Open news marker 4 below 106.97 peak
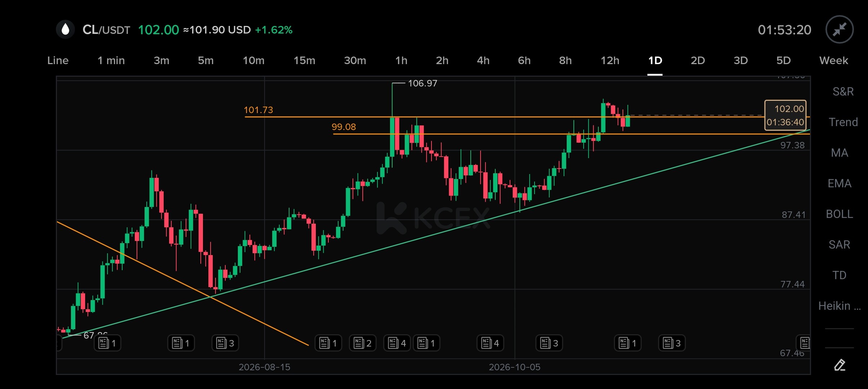This screenshot has width=868, height=389. click(397, 343)
